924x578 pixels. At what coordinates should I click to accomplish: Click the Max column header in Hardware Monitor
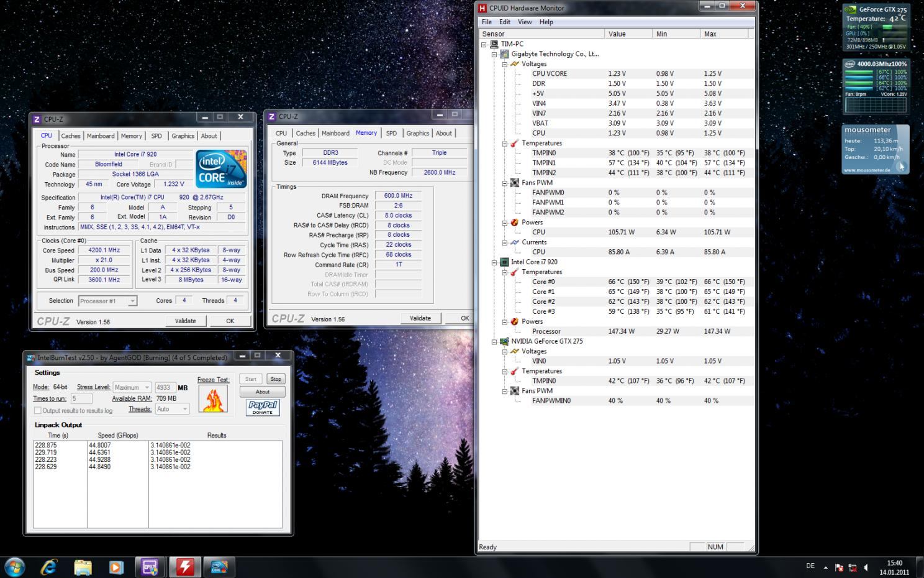coord(725,34)
